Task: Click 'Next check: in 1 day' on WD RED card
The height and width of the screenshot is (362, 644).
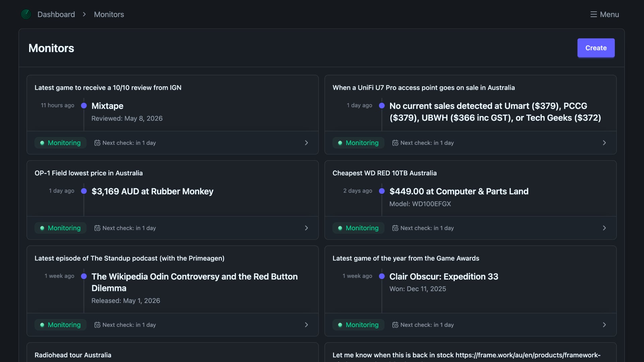Action: 427,228
